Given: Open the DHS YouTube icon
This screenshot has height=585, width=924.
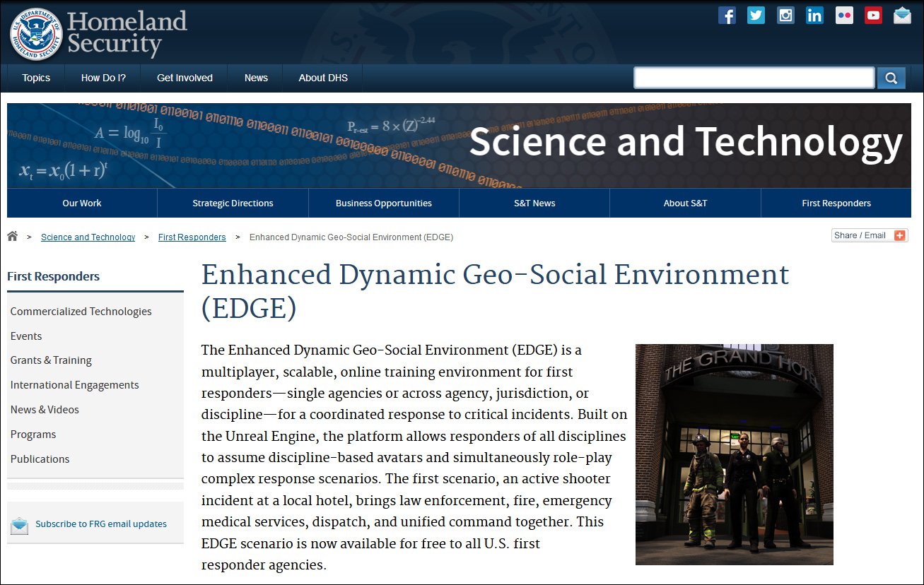Looking at the screenshot, I should (x=873, y=16).
